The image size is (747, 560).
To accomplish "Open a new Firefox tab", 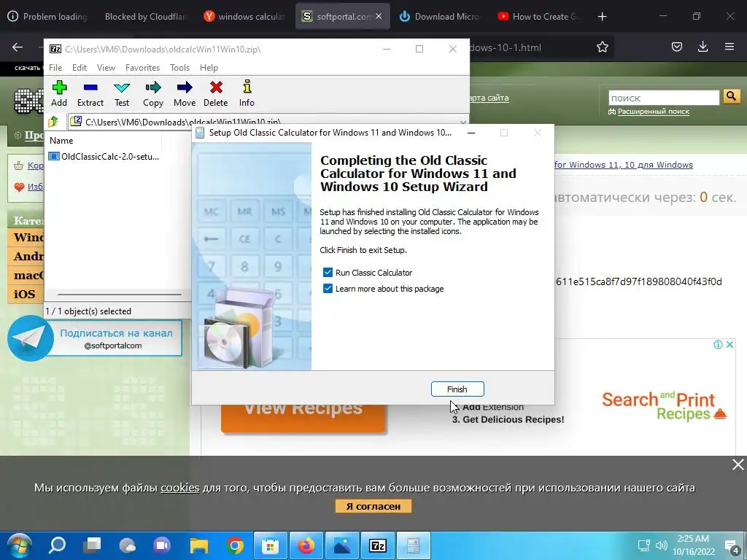I will point(602,17).
